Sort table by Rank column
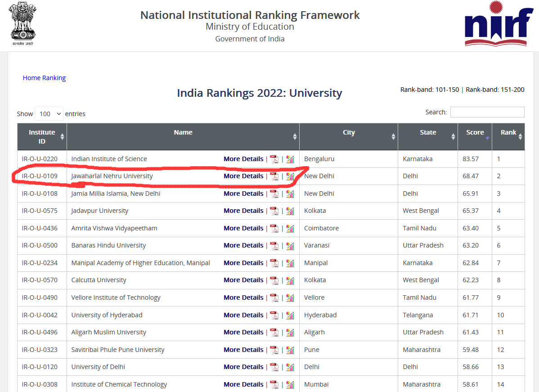 (x=508, y=133)
